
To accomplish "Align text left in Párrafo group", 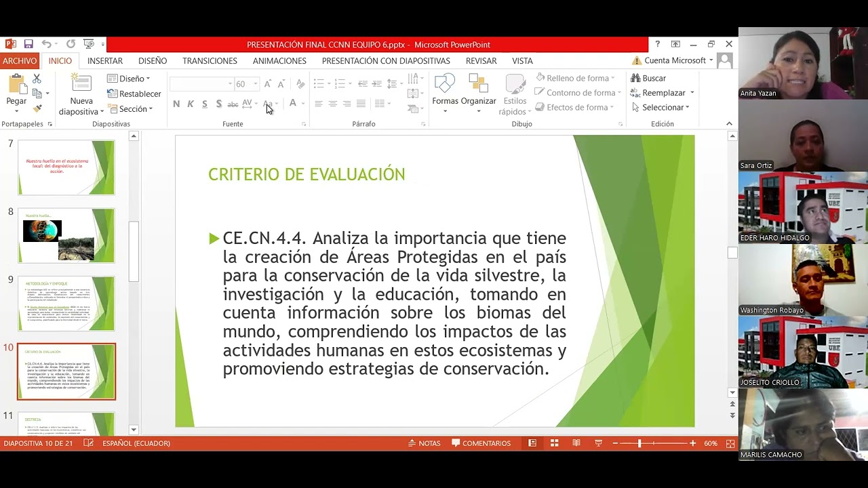I will pyautogui.click(x=318, y=104).
